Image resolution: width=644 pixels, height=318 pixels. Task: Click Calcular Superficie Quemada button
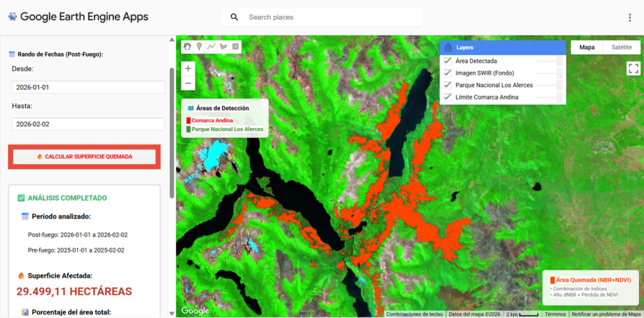[x=84, y=156]
